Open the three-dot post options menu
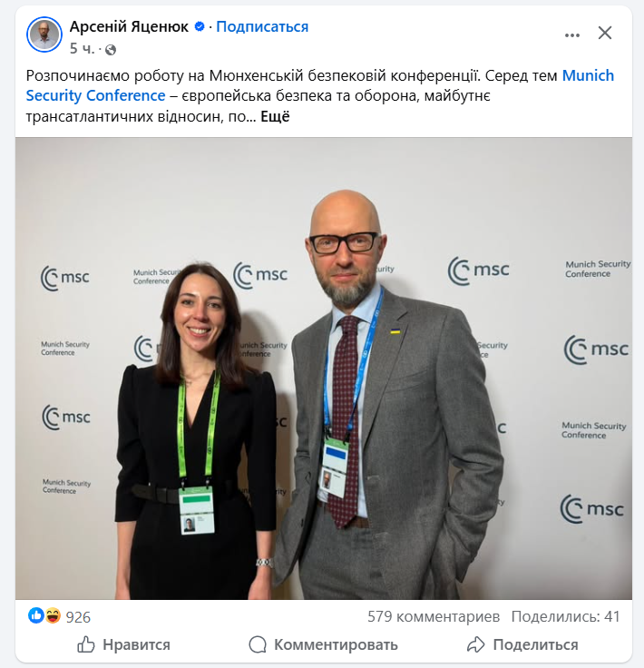The image size is (644, 668). point(571,34)
